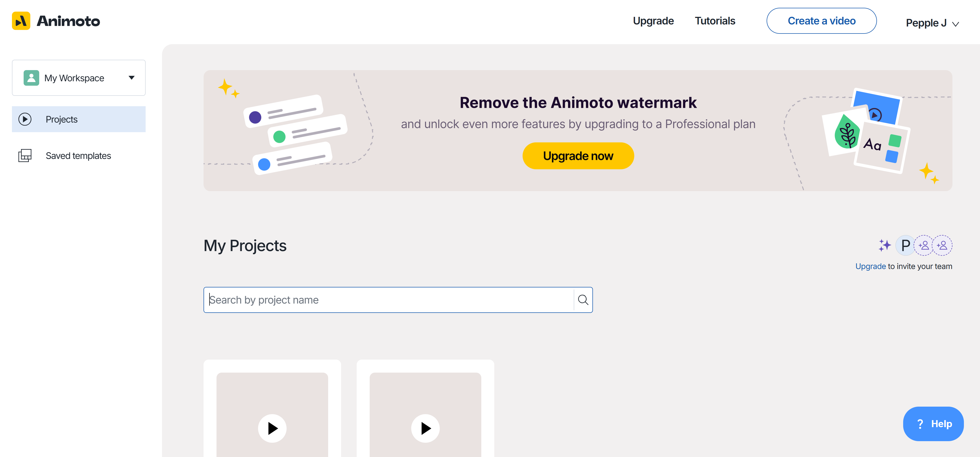Click the sparkle icon near the team avatars

coord(885,245)
